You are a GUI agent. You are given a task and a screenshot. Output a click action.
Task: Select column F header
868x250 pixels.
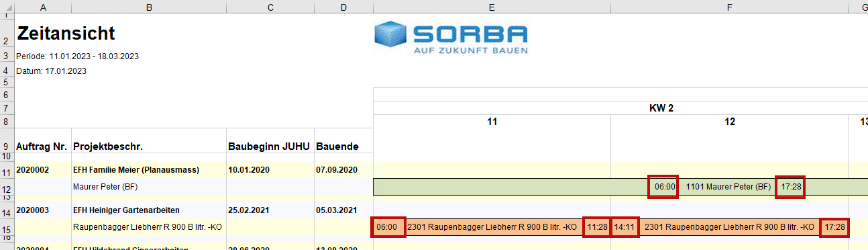pyautogui.click(x=730, y=7)
